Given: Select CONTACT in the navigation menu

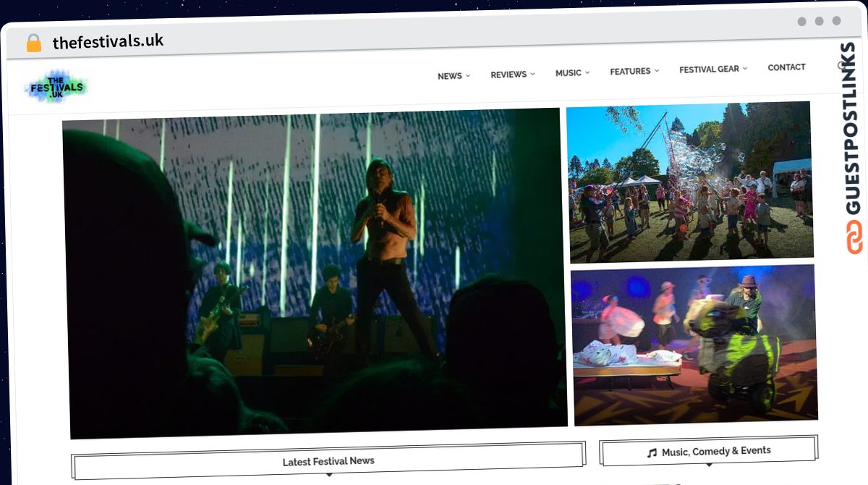Looking at the screenshot, I should coord(786,67).
